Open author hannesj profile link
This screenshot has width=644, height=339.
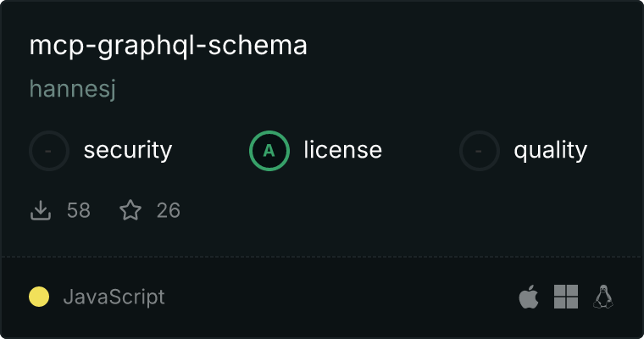click(72, 89)
